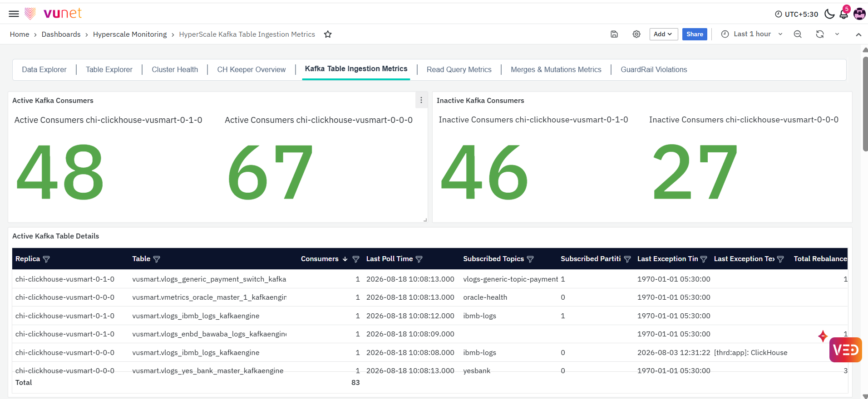The image size is (868, 399).
Task: Open notifications bell
Action: coord(843,14)
